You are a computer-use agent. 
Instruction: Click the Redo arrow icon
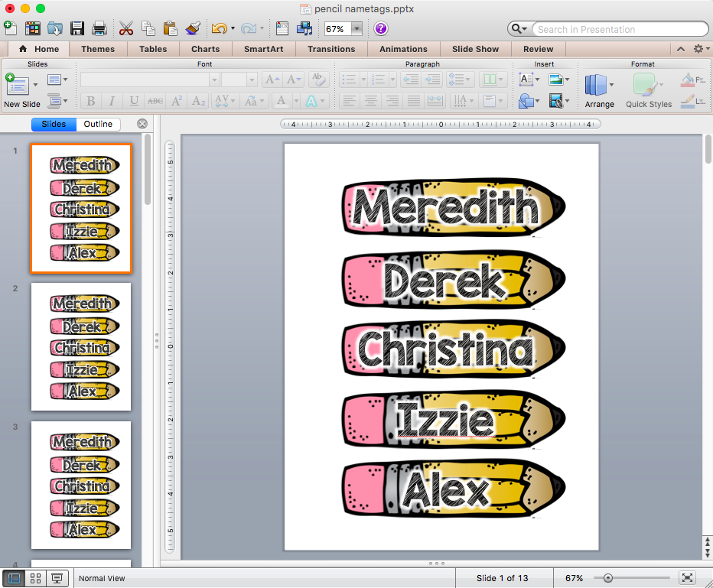(x=249, y=28)
